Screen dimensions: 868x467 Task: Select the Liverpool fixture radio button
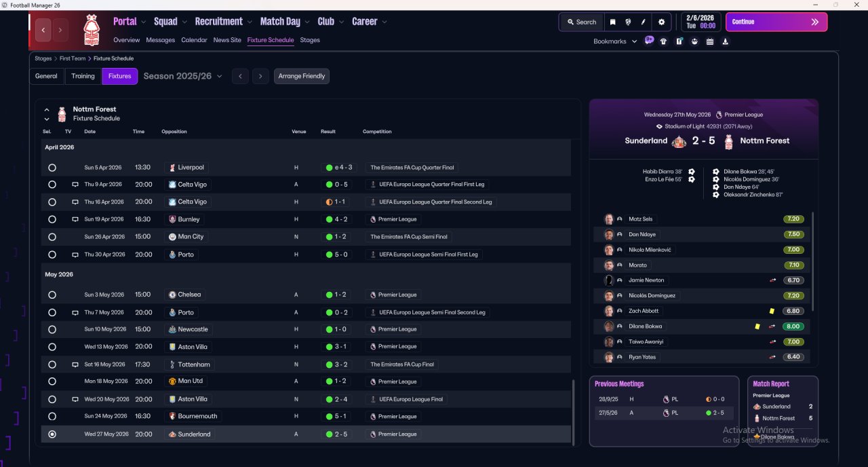[x=52, y=168]
